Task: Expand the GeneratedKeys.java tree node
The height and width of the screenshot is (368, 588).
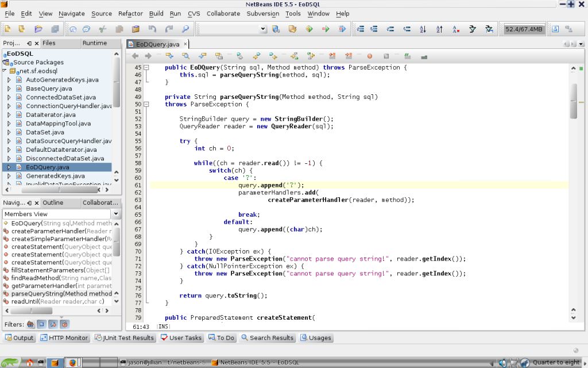Action: [9, 176]
